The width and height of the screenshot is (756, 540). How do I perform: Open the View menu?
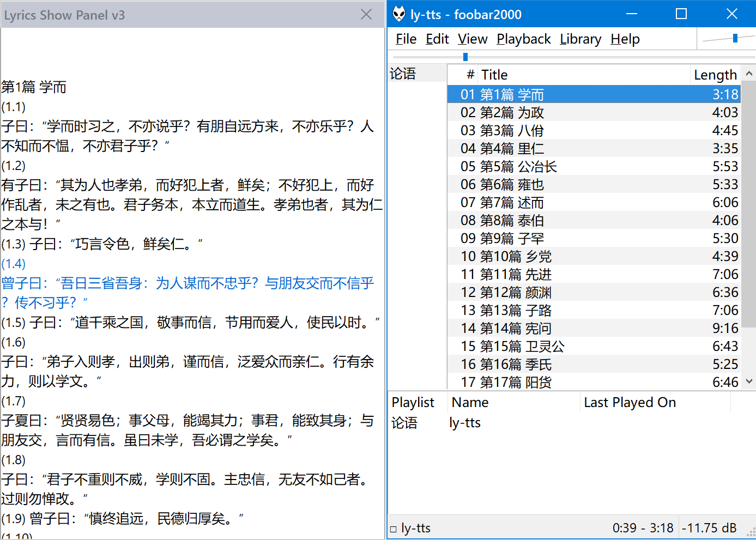click(x=473, y=39)
